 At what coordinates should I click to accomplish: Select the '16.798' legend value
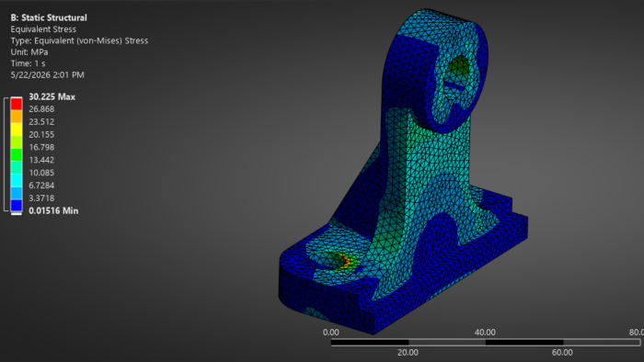point(41,147)
